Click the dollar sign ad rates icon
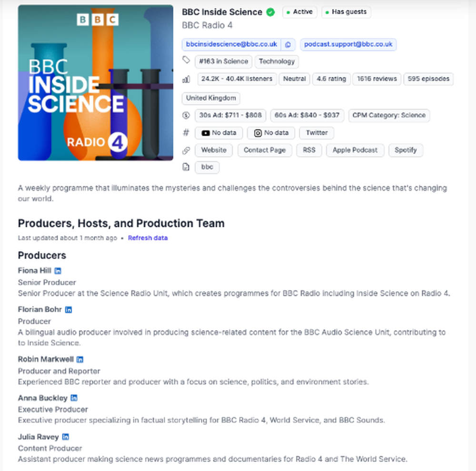The width and height of the screenshot is (476, 471). (x=186, y=115)
